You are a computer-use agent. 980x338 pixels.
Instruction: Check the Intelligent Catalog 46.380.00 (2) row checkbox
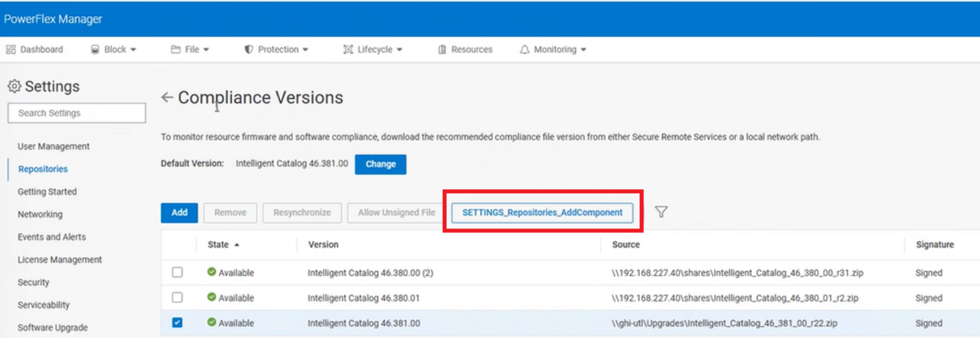point(177,273)
